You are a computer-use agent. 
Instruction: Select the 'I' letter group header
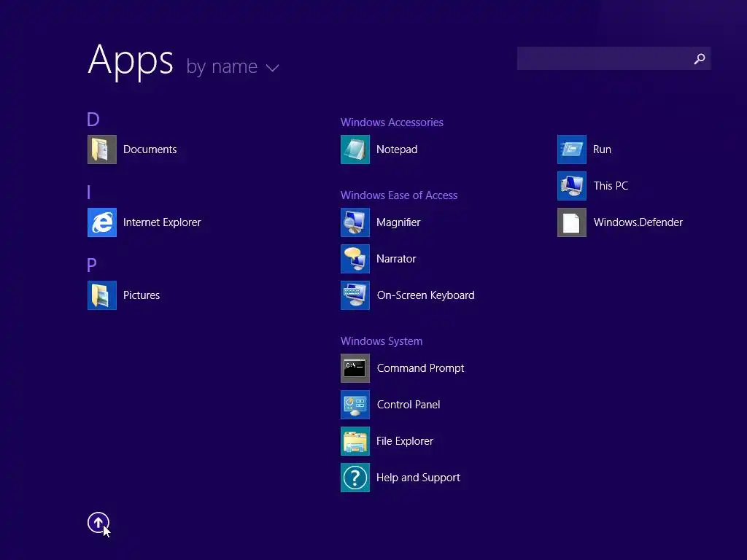coord(88,192)
